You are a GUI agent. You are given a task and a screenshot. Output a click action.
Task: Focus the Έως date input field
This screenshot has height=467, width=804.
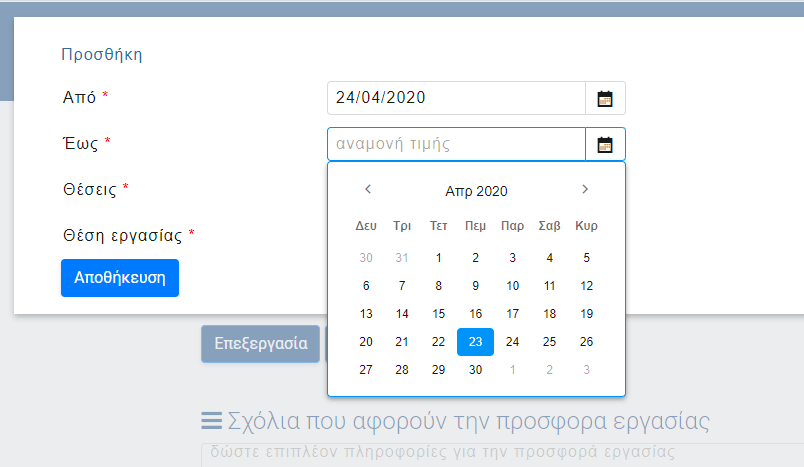[456, 144]
